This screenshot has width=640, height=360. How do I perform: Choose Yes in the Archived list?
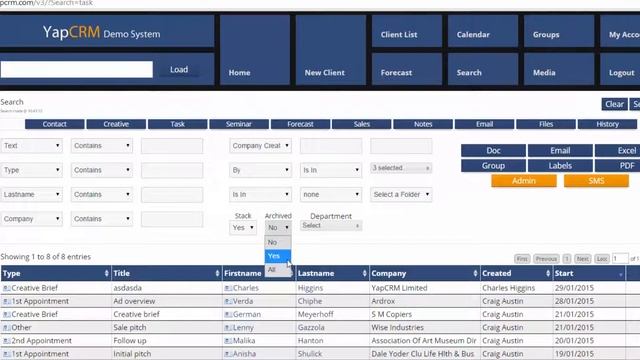pos(278,256)
